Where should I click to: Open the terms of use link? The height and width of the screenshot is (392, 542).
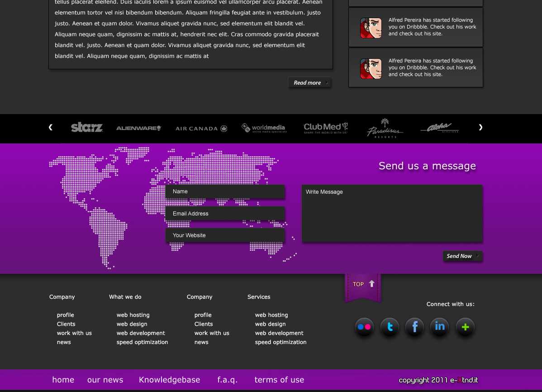(x=279, y=380)
